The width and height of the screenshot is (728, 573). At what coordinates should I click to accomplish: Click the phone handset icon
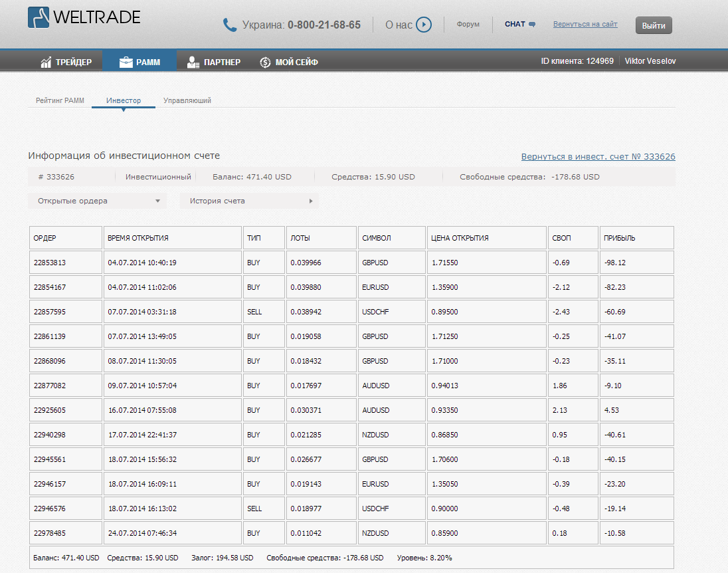pyautogui.click(x=230, y=25)
